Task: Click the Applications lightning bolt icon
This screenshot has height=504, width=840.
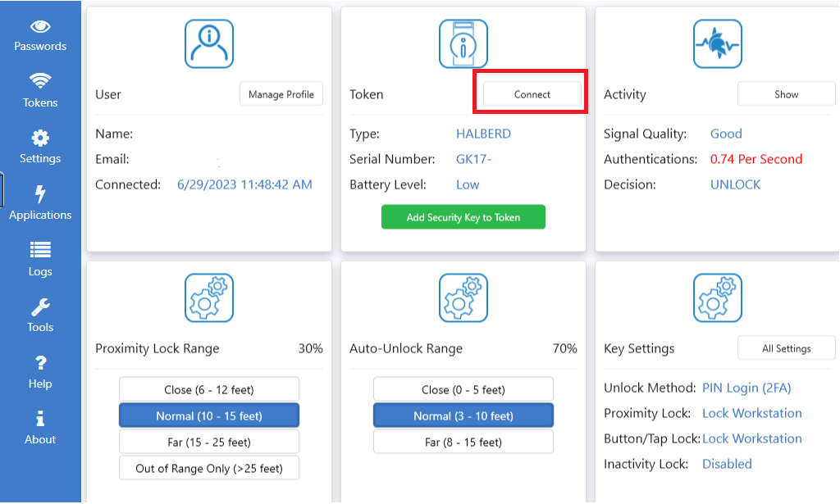Action: pyautogui.click(x=40, y=191)
